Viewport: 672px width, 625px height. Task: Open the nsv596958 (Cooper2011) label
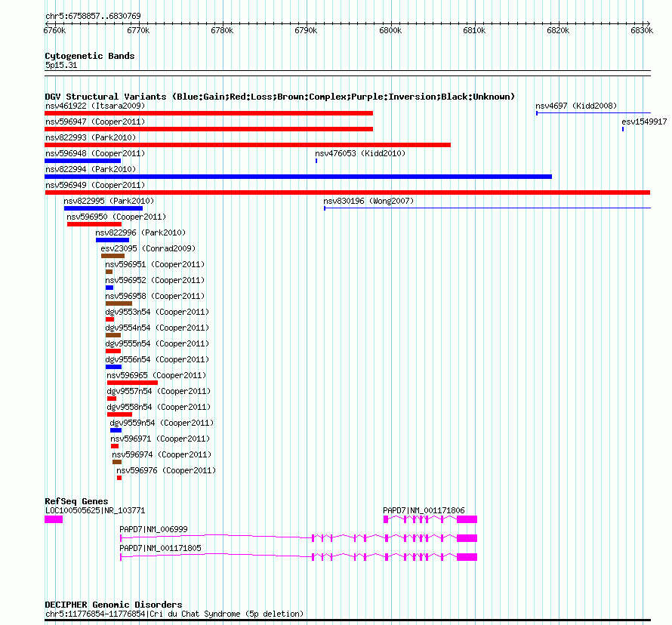155,296
